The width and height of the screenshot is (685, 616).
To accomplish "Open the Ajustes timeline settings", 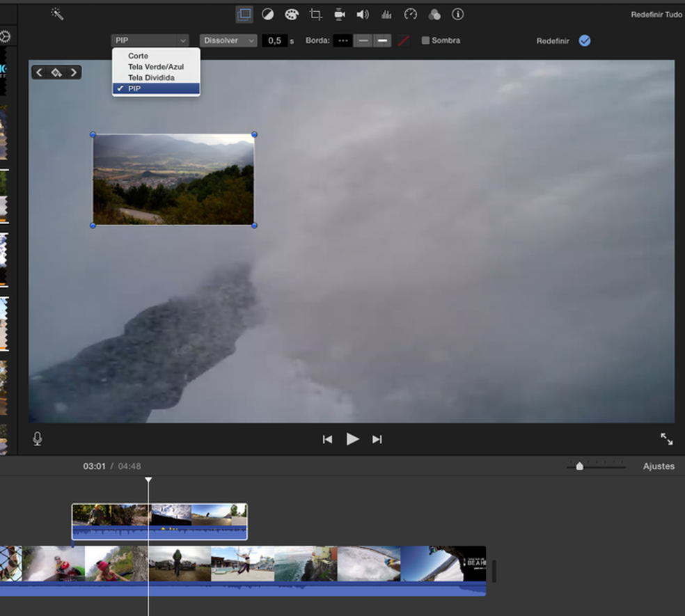I will tap(659, 466).
